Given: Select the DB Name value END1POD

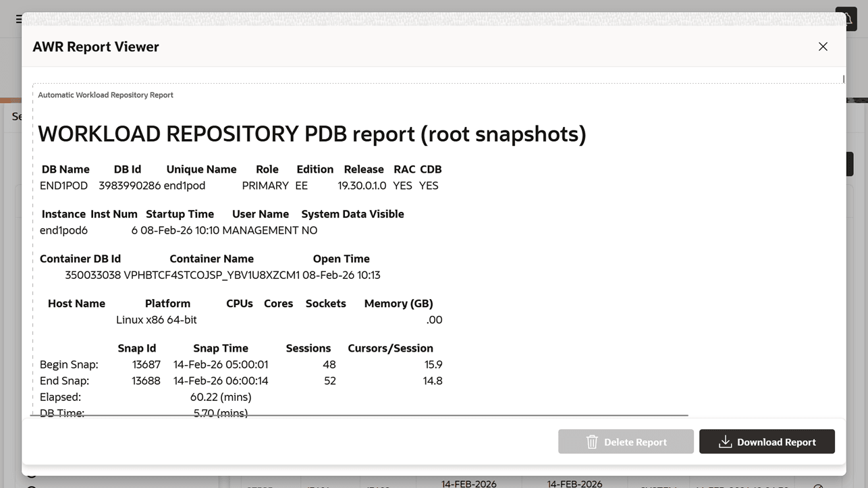Looking at the screenshot, I should coord(63,186).
